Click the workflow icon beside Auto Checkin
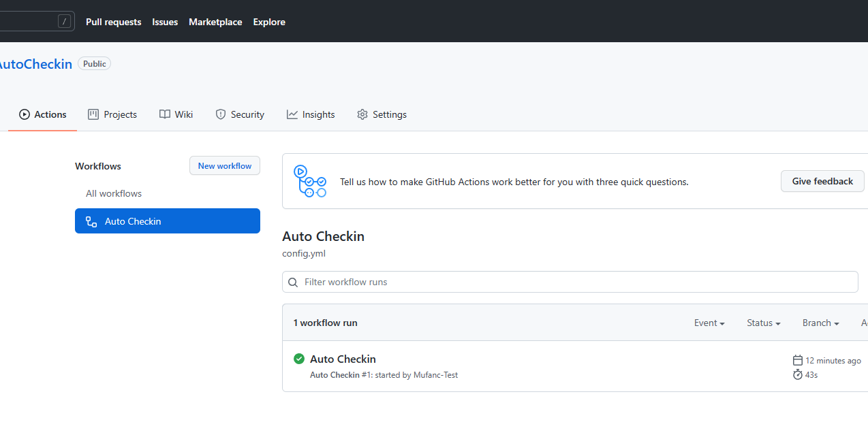 click(91, 221)
